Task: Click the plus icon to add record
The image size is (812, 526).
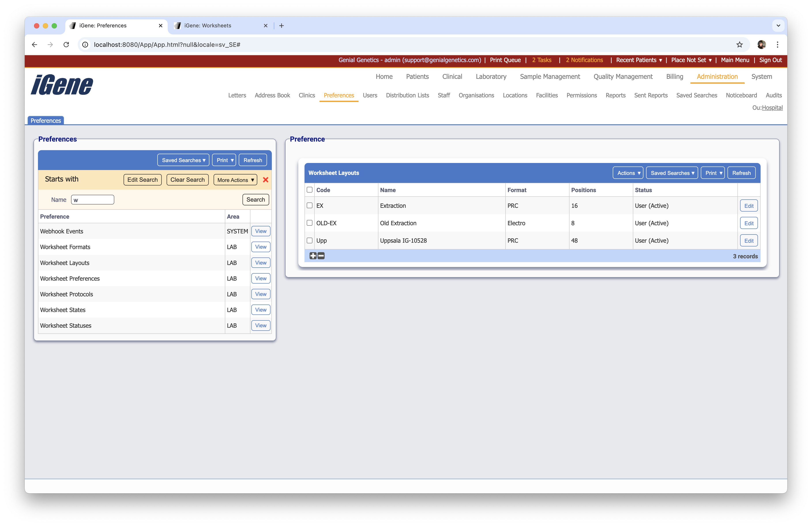Action: [x=313, y=256]
